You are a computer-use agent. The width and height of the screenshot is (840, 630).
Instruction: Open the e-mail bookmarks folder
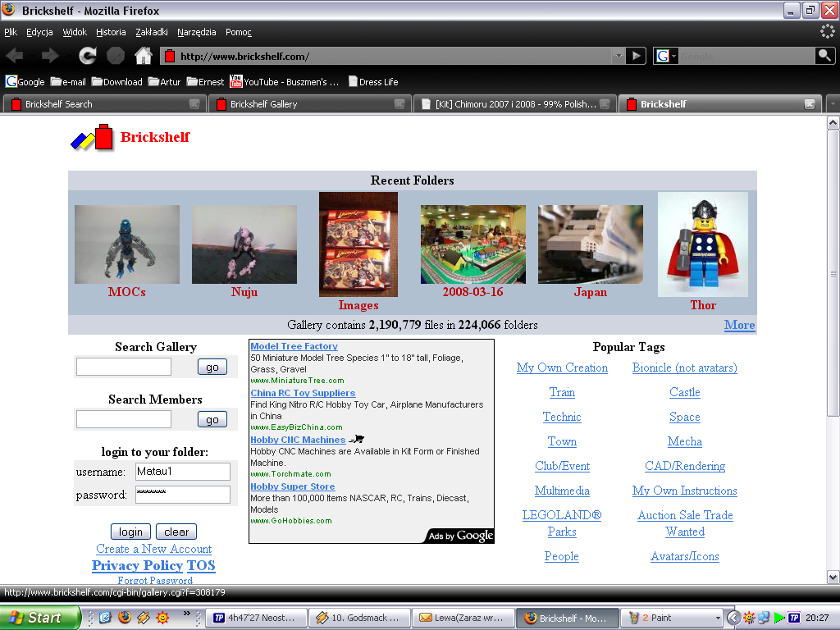coord(68,82)
